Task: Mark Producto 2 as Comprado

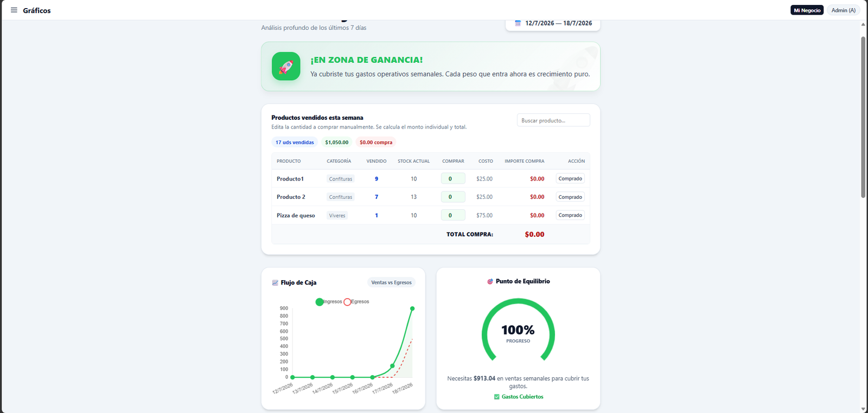Action: tap(570, 197)
